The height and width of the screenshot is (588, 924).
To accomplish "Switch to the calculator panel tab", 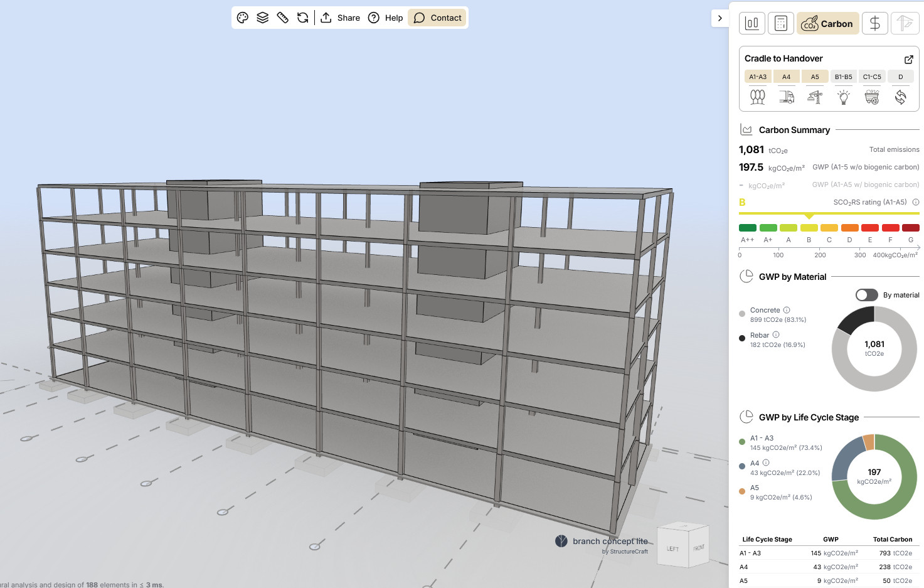I will tap(781, 23).
